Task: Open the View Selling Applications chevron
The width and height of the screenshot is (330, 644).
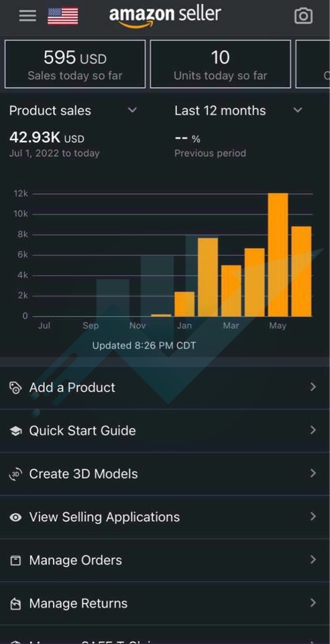Action: [x=313, y=517]
